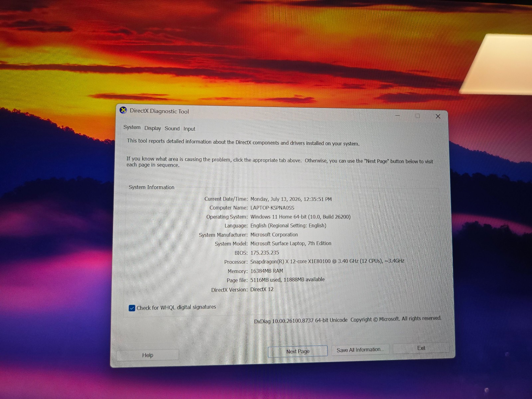The height and width of the screenshot is (399, 532).
Task: Click the 'DirectX 12' version value
Action: pos(262,289)
